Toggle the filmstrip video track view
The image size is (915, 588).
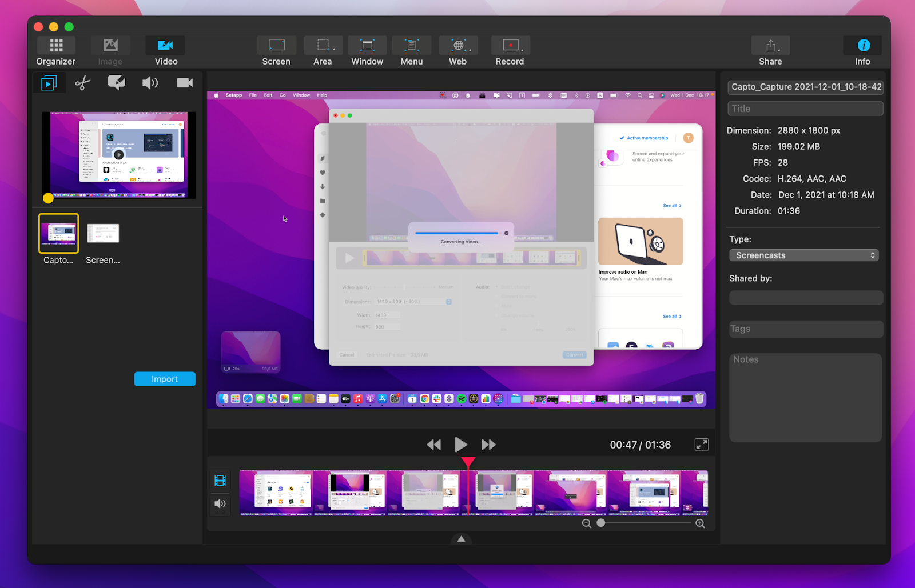[x=220, y=480]
